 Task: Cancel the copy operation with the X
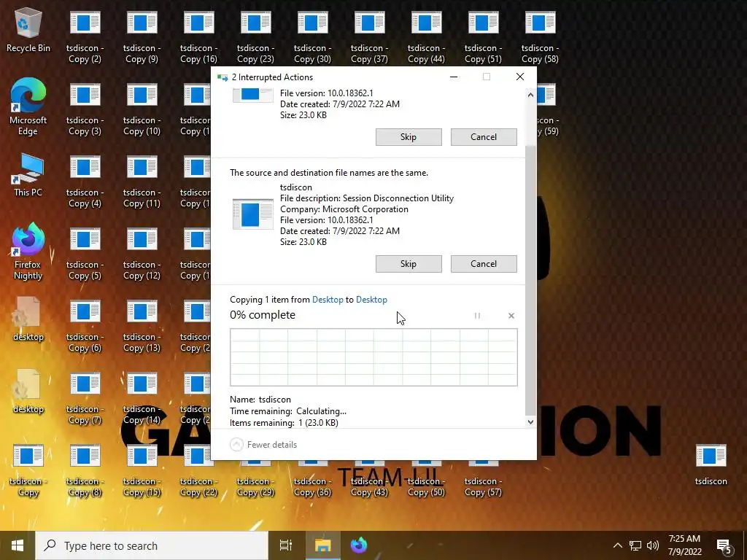[x=511, y=316]
